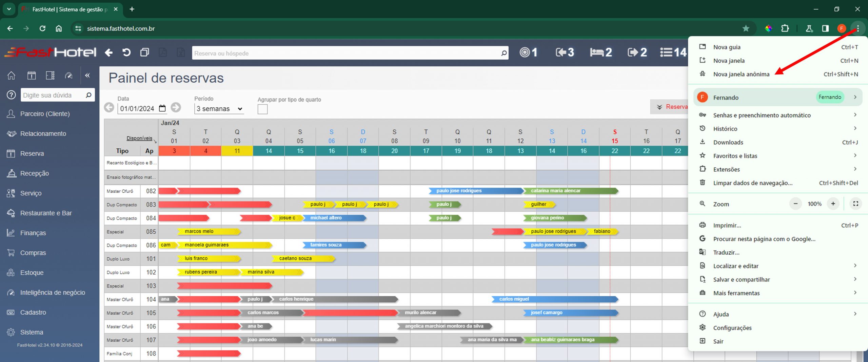Select Nova janela anônima from Chrome menu

tap(741, 74)
